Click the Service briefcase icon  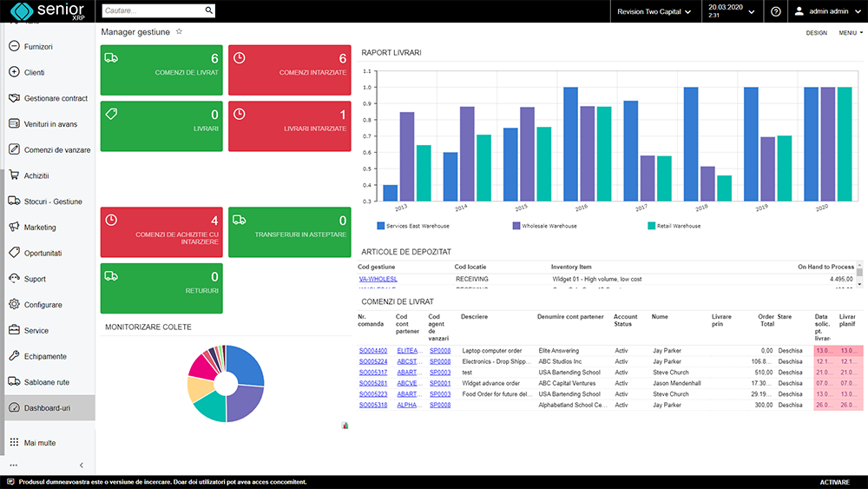[15, 330]
